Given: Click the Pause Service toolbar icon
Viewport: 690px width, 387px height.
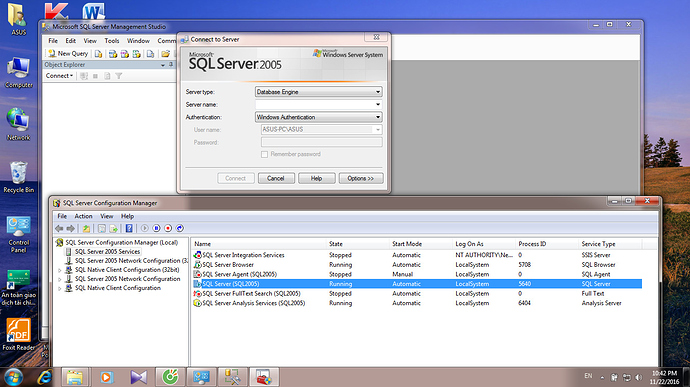Looking at the screenshot, I should (156, 228).
